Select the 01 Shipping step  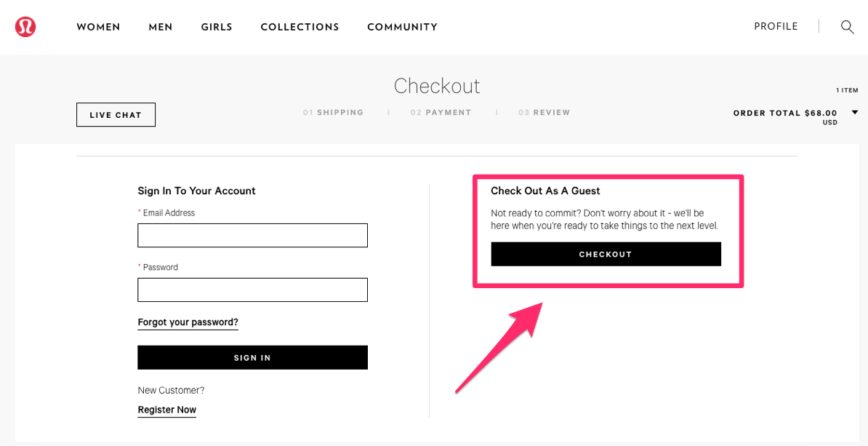pyautogui.click(x=333, y=113)
